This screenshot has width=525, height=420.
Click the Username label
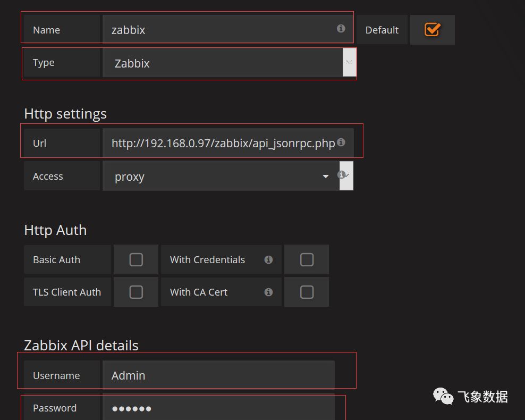tap(56, 375)
